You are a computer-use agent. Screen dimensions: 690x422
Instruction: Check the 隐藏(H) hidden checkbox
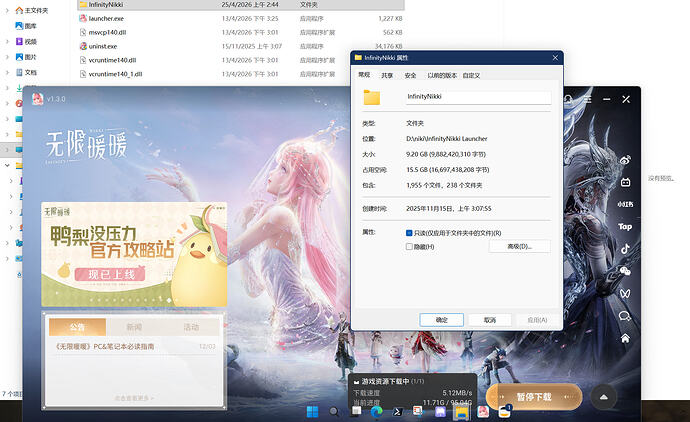(x=409, y=247)
